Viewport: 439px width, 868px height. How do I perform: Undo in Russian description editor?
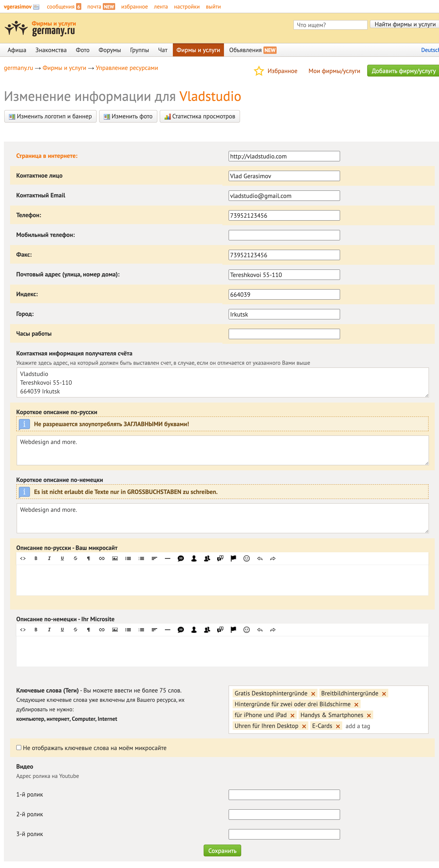pyautogui.click(x=260, y=558)
